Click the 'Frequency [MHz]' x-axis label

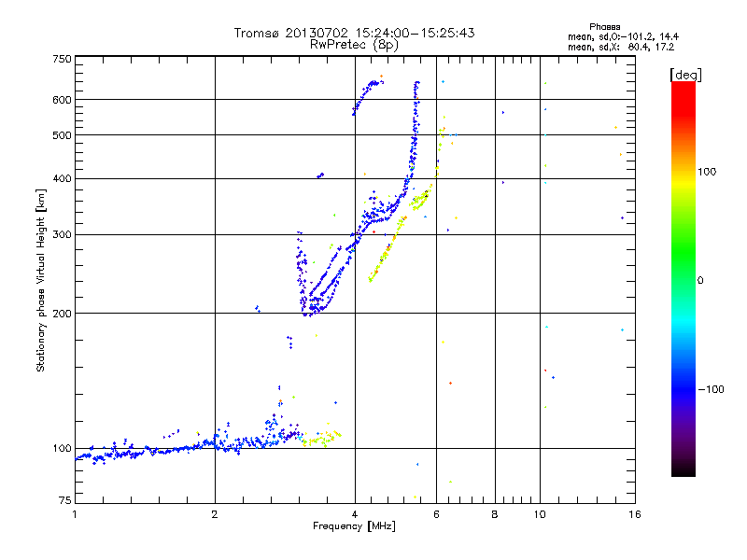click(x=354, y=526)
